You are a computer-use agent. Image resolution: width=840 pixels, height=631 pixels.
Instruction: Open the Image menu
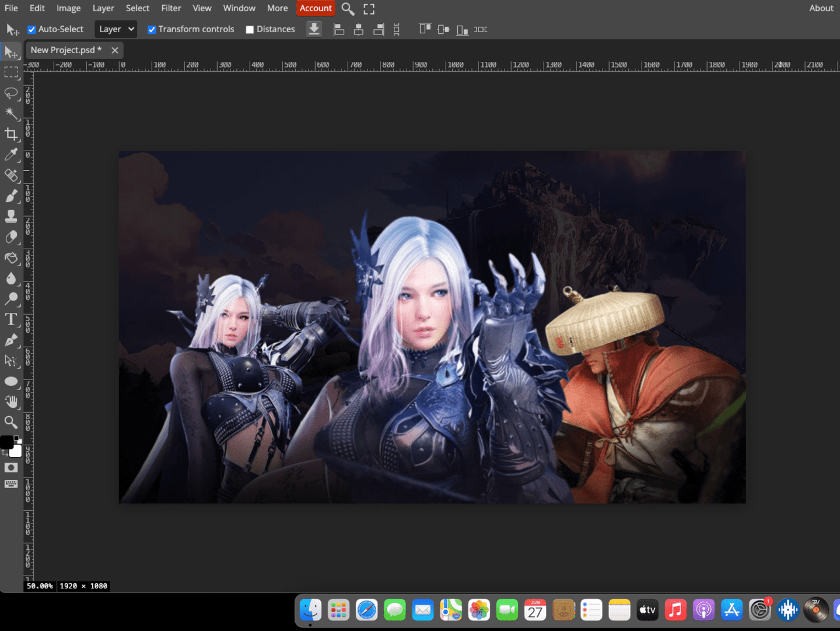pos(69,8)
